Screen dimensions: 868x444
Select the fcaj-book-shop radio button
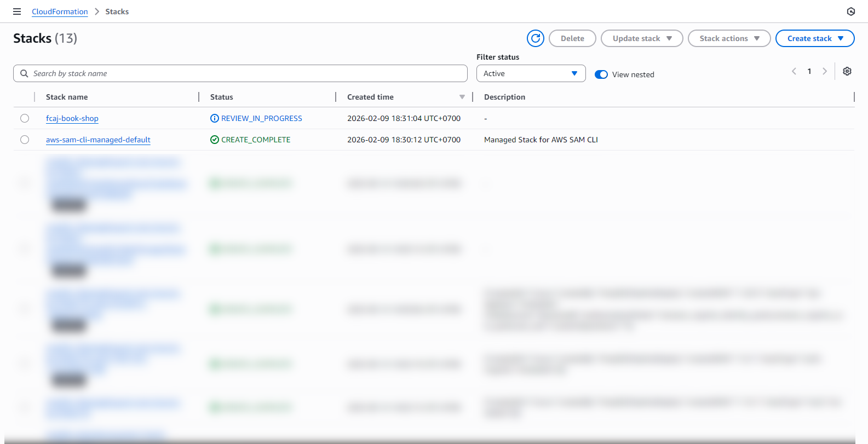click(x=25, y=118)
